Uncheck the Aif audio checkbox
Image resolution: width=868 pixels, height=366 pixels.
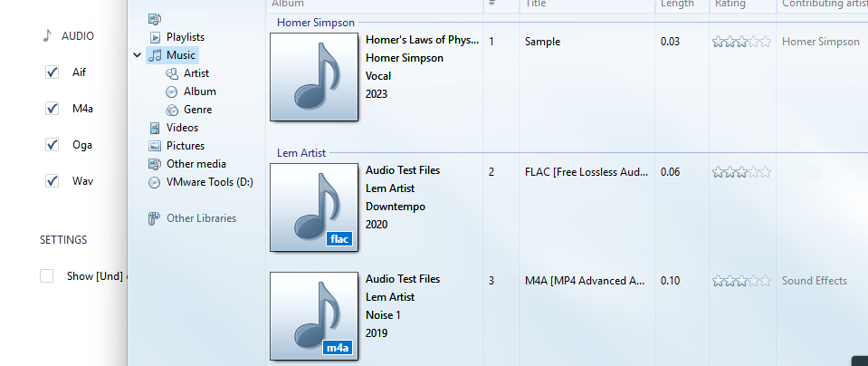point(52,72)
